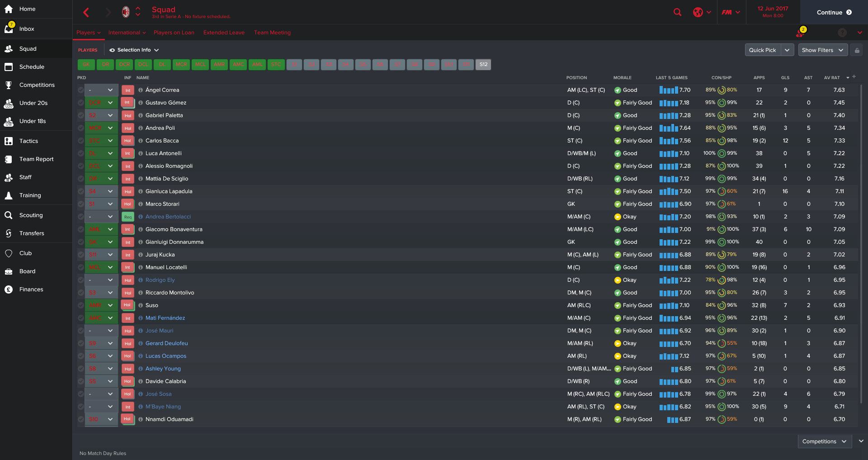Open Gustavo Gómez's picked-position dropdown
The width and height of the screenshot is (868, 460).
110,103
